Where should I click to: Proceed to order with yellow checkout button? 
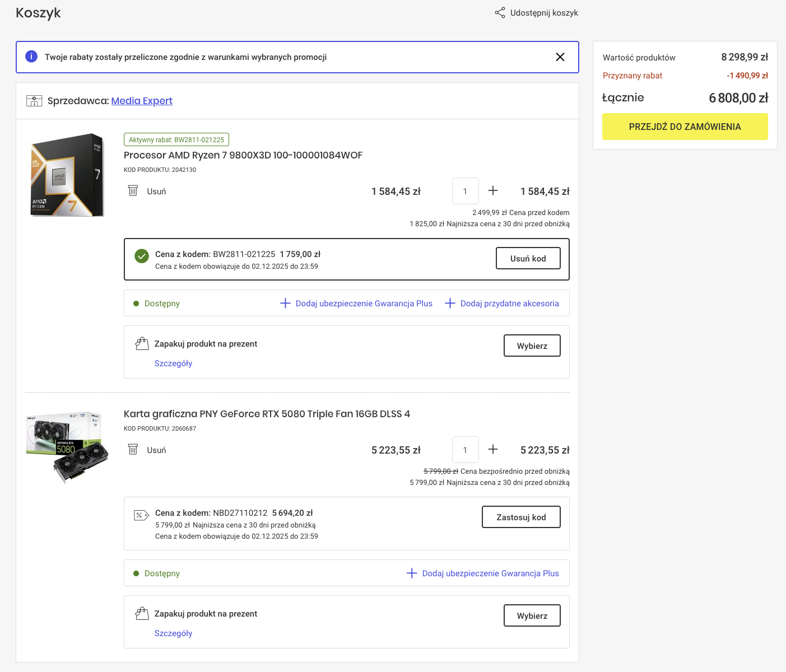(x=685, y=127)
